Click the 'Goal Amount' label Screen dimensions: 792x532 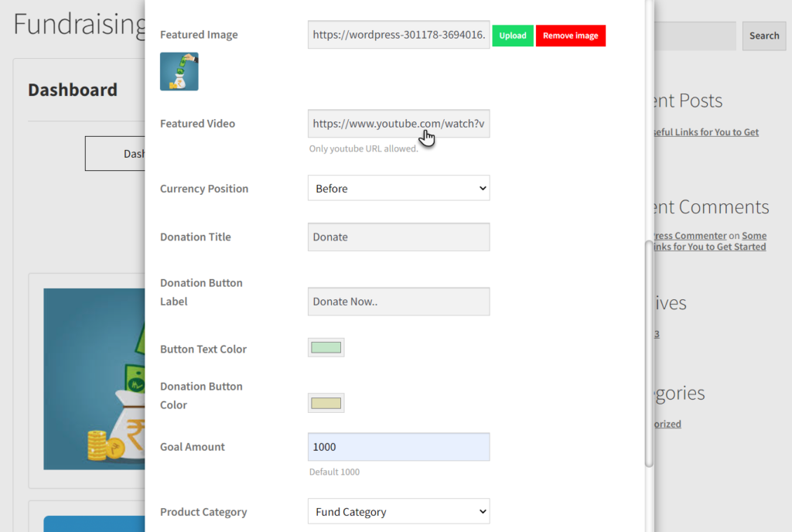tap(193, 447)
